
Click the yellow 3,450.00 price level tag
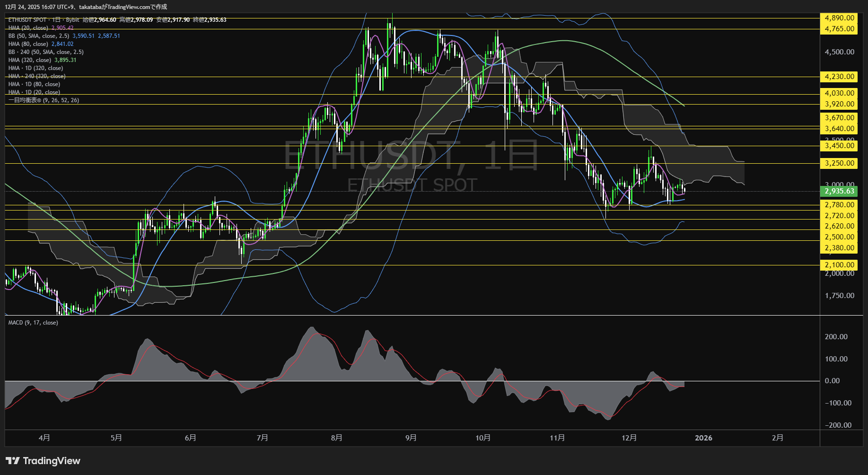coord(839,146)
